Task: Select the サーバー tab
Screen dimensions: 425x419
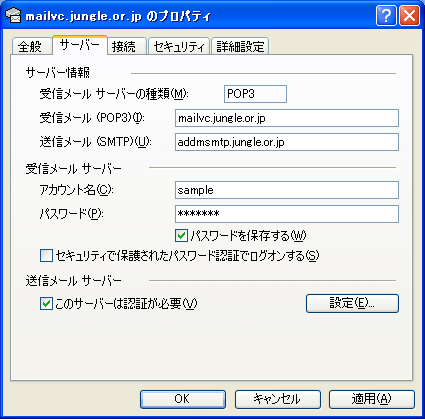Action: pyautogui.click(x=80, y=45)
